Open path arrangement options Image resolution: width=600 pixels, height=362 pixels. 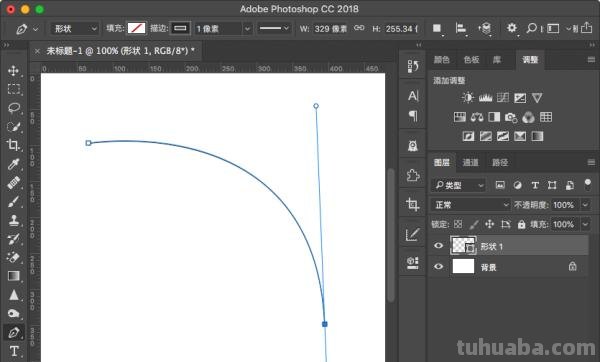click(485, 29)
